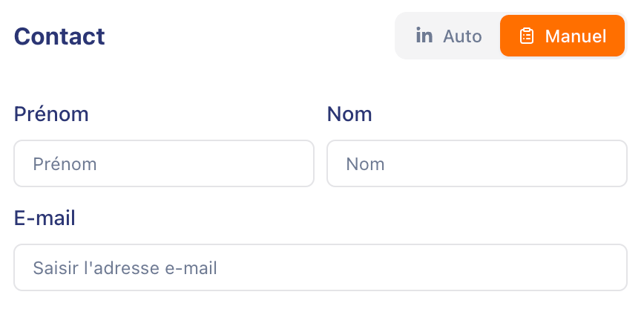The width and height of the screenshot is (644, 312).
Task: Click the Prénom placeholder text inside the box
Action: 65,164
